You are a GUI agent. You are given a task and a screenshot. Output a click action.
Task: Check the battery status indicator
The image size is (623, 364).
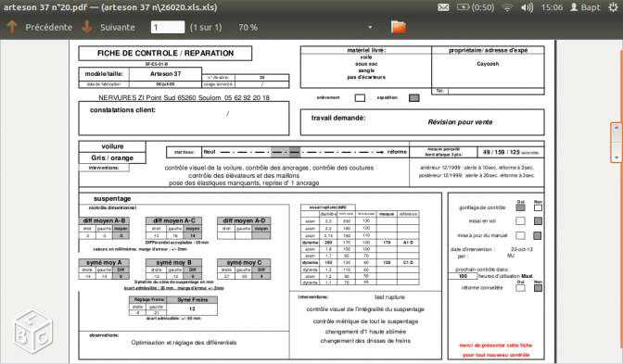(x=476, y=7)
